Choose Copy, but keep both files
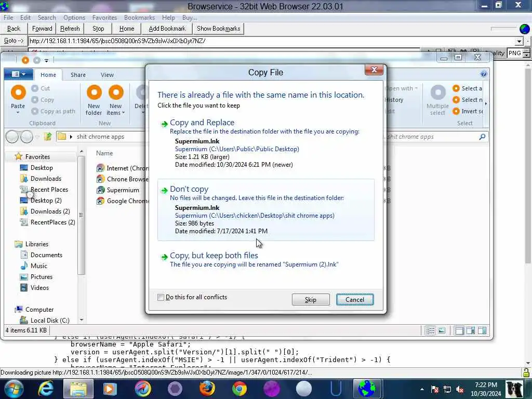Screen dimensions: 532x399 click(x=265, y=260)
